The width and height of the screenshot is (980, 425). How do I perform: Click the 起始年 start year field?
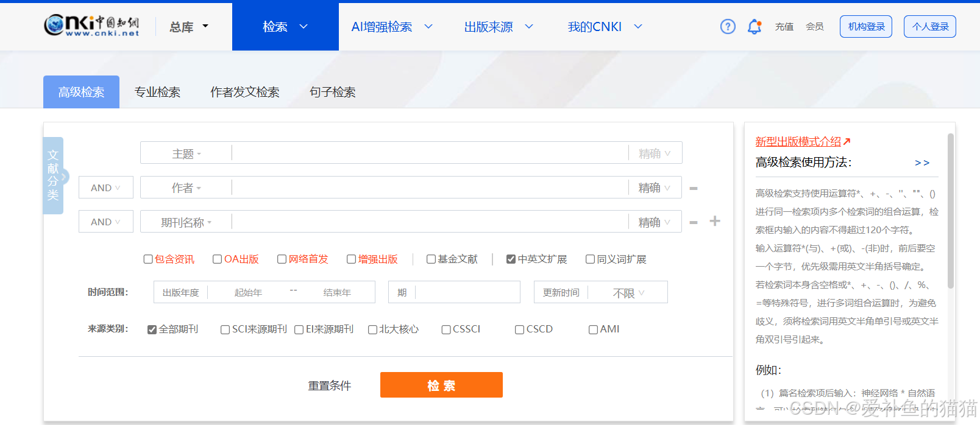pos(248,293)
